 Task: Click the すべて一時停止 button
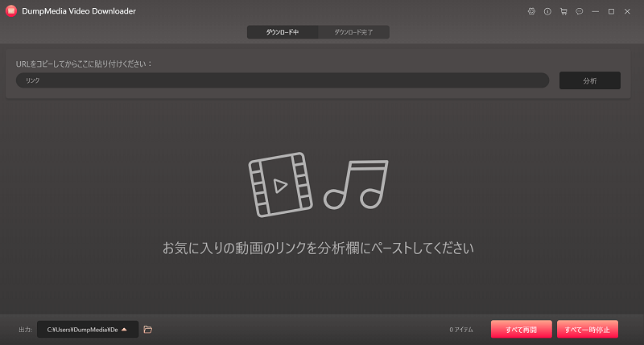click(x=588, y=330)
